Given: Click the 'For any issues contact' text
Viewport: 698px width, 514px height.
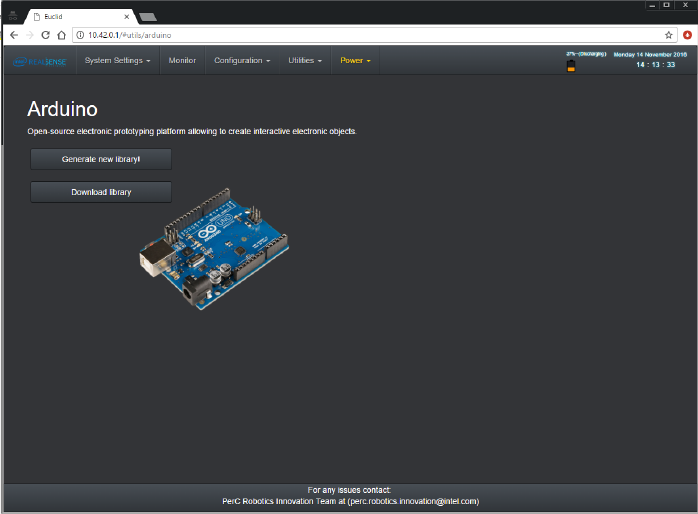Looking at the screenshot, I should 349,490.
